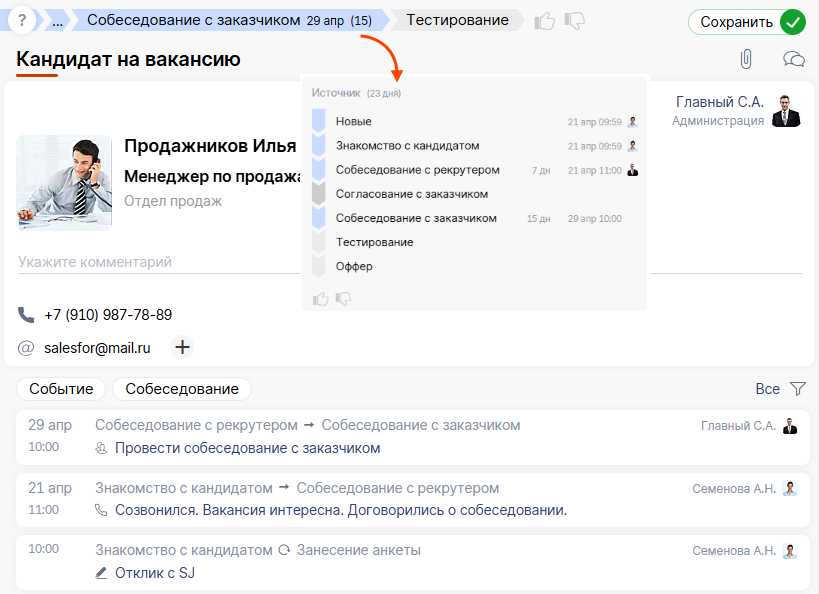Screen dimensions: 819x594
Task: Click thumbs down icon in stage popup
Action: [x=343, y=298]
